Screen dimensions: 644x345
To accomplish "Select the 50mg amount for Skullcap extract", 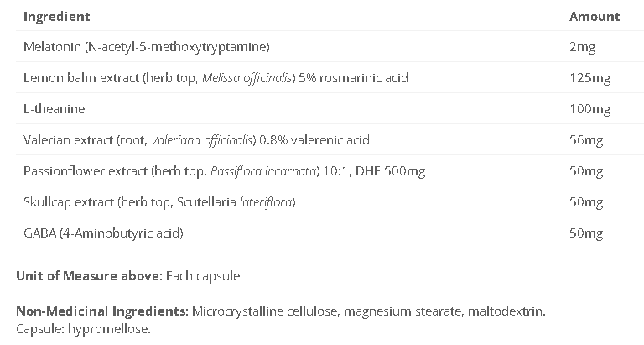I will [586, 202].
